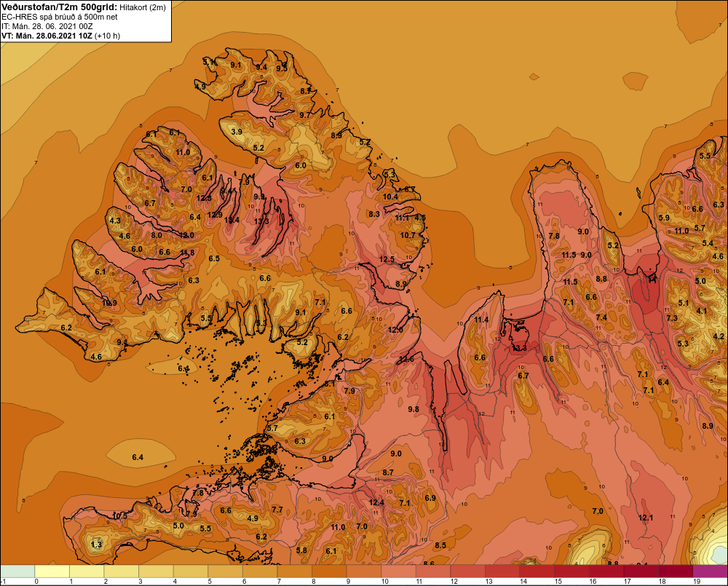Click the 7.3 temperature label
This screenshot has height=586, width=728.
671,318
